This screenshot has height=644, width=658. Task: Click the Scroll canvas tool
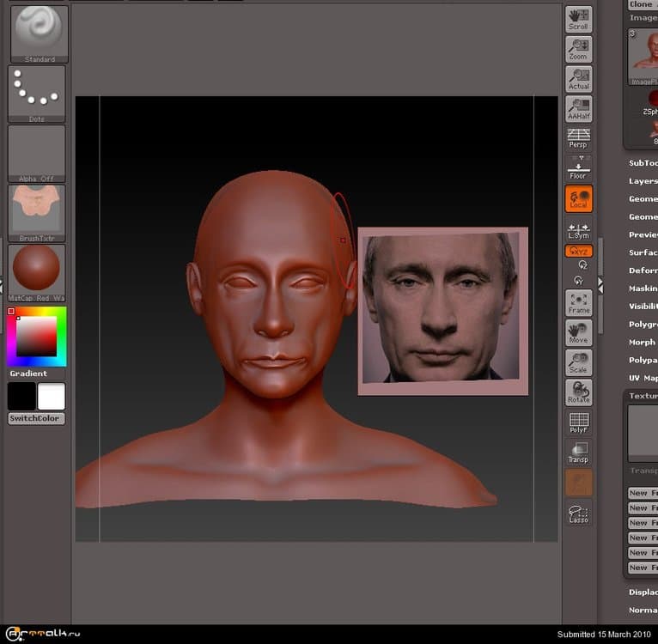pos(578,20)
